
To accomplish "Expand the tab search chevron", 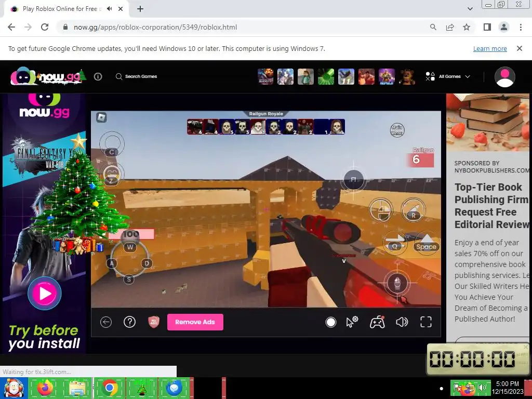I will [x=470, y=9].
